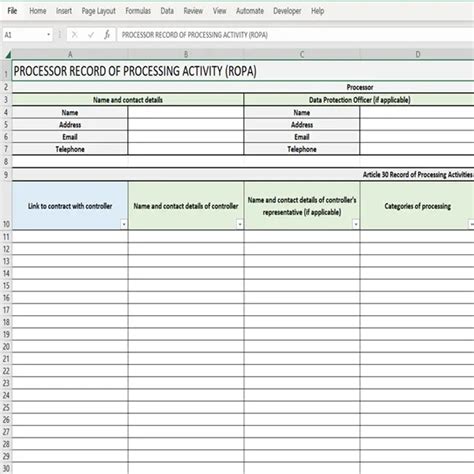
Task: Select 'Categories of processing' header cell
Action: (417, 206)
